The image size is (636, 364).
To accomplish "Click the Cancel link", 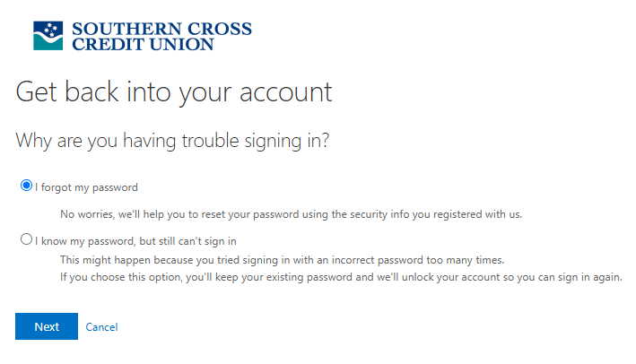I will [101, 327].
